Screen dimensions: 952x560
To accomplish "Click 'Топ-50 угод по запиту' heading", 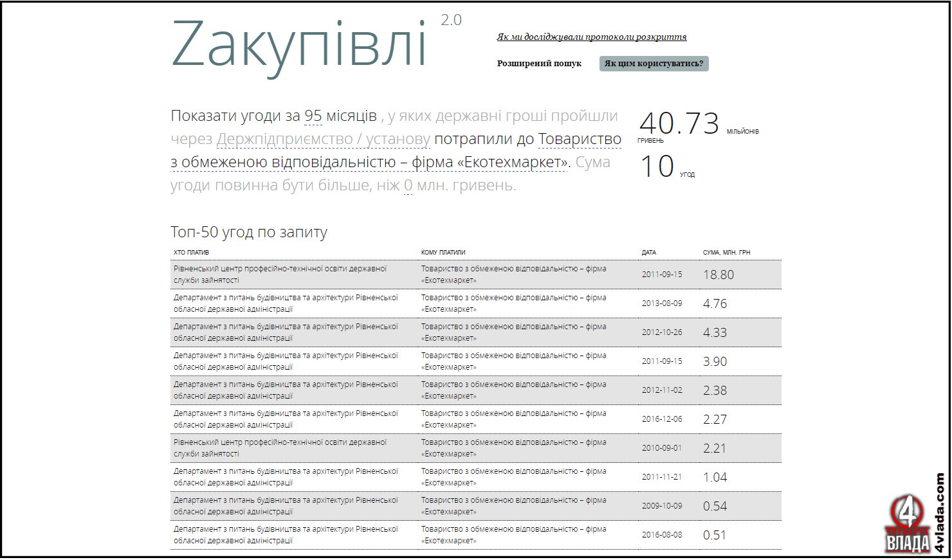I will click(249, 232).
